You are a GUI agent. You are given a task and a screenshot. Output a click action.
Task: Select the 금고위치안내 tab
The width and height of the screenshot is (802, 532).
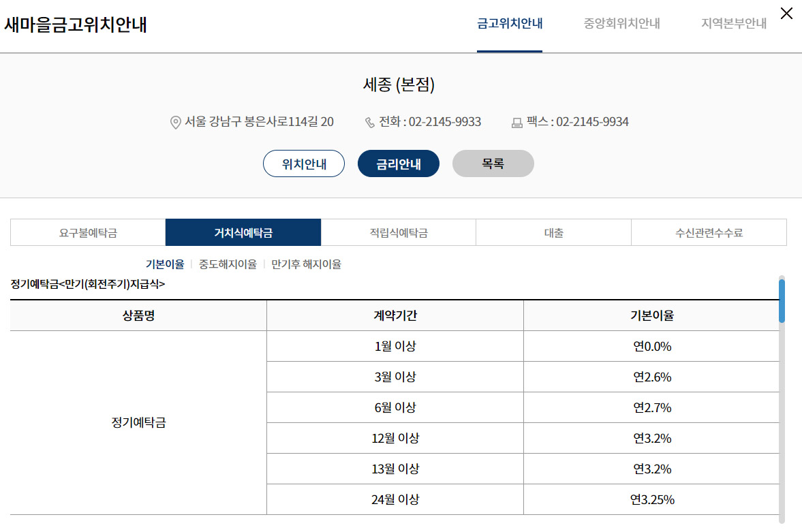click(x=510, y=22)
